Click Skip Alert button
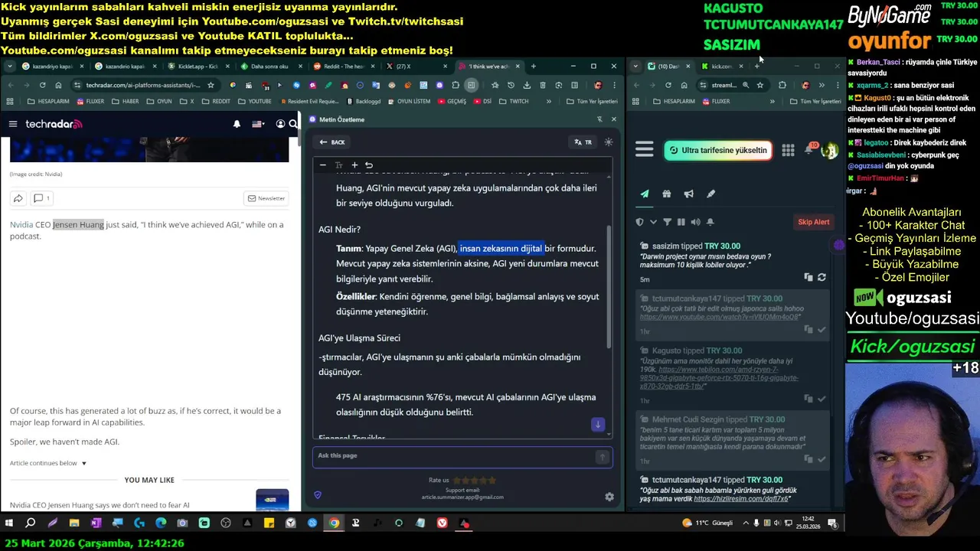 click(x=814, y=222)
